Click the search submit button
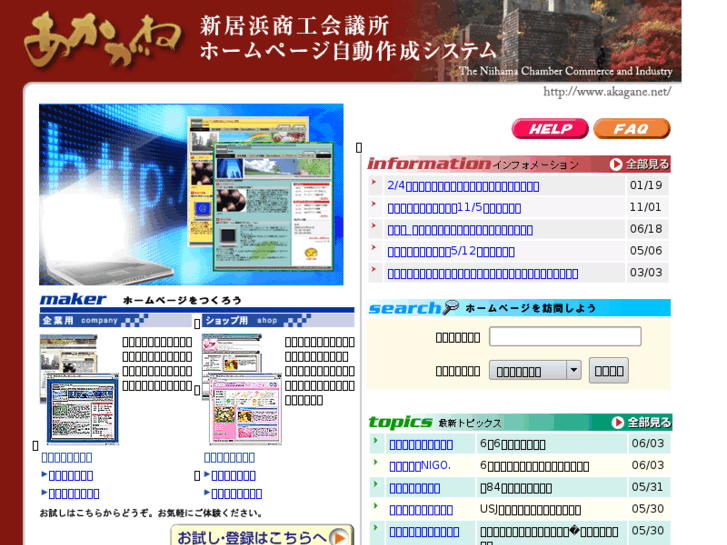The width and height of the screenshot is (727, 545). [x=609, y=370]
